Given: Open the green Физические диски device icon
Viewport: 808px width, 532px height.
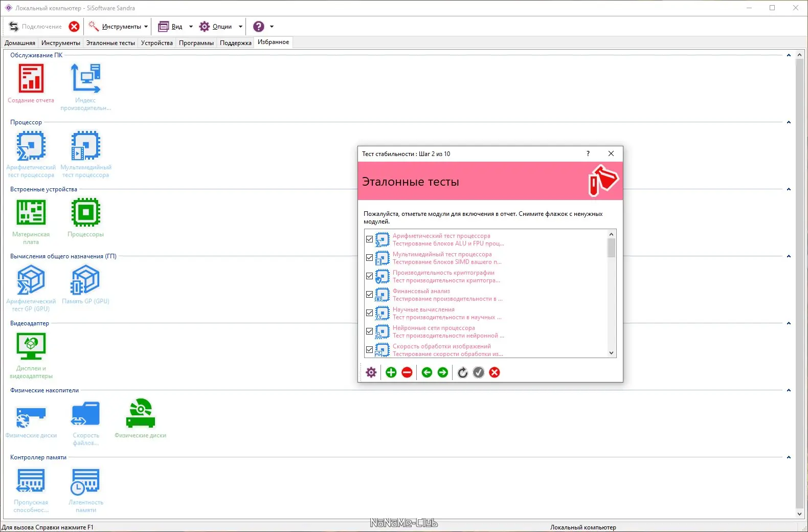Looking at the screenshot, I should [x=140, y=418].
